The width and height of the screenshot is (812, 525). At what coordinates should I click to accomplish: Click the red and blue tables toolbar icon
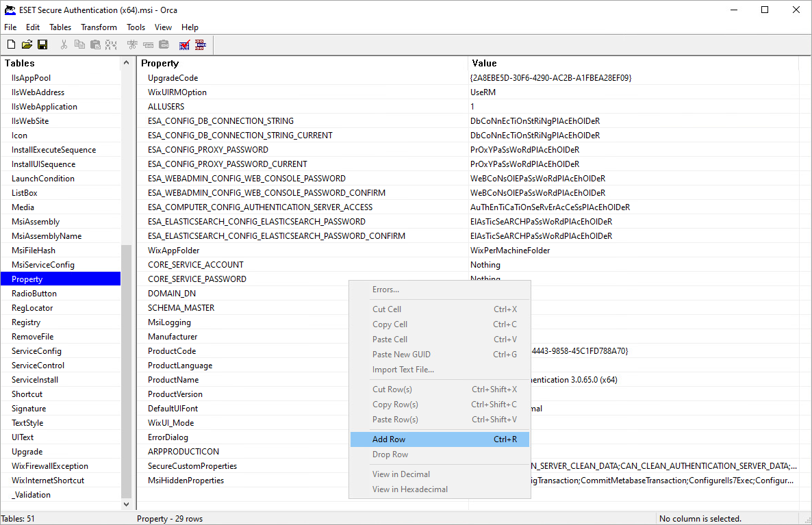200,45
